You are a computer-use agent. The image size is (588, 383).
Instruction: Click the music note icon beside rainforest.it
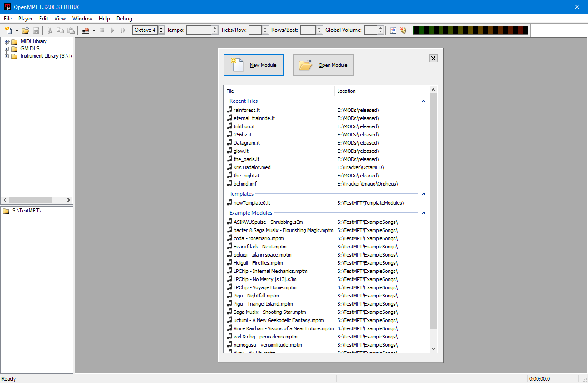[x=229, y=110]
